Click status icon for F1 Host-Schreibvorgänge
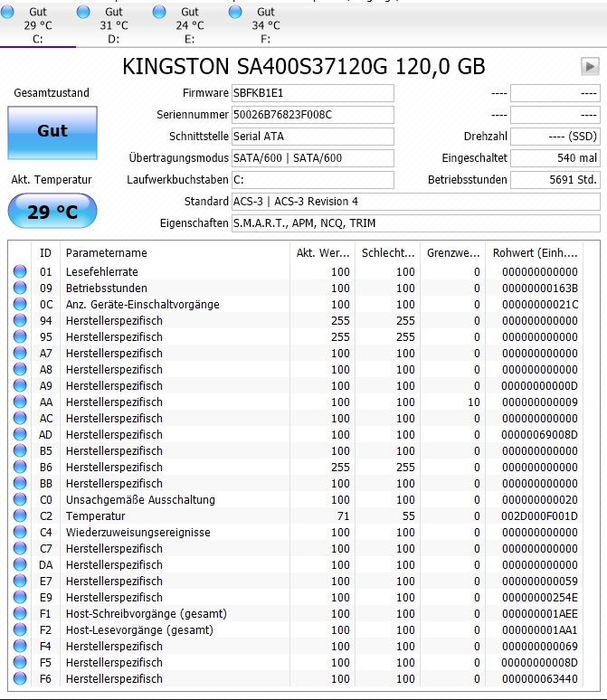 [x=20, y=614]
